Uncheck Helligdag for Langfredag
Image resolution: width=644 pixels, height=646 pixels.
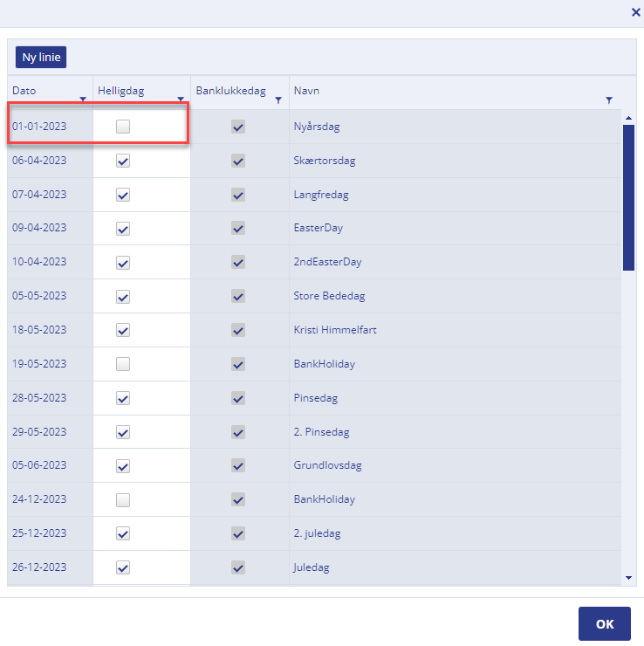[123, 195]
